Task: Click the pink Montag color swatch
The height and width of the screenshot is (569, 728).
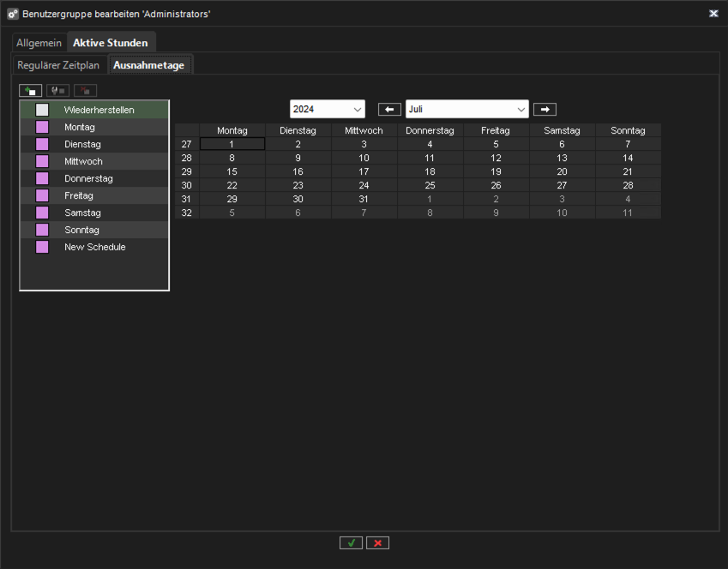Action: click(x=42, y=127)
